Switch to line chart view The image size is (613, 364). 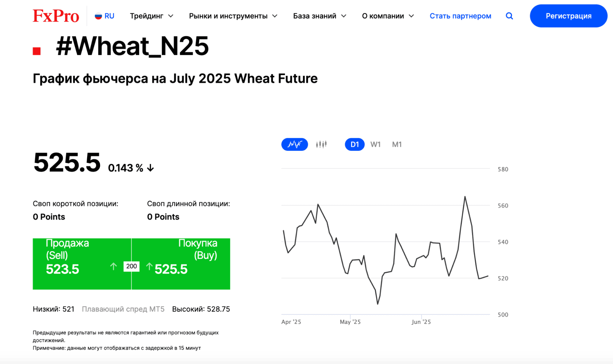click(x=294, y=144)
